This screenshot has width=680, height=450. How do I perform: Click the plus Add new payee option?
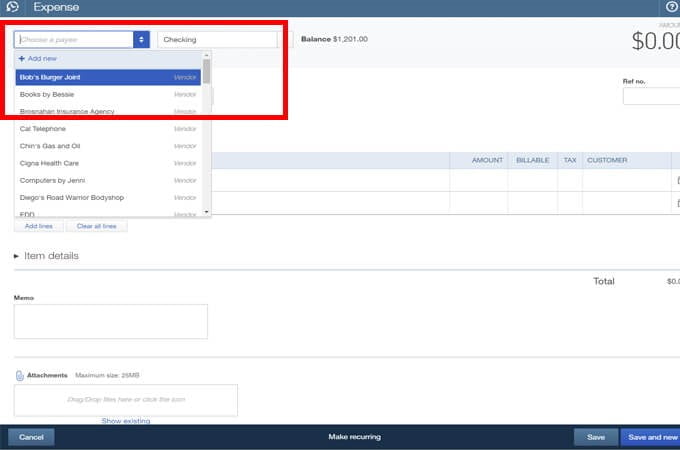[x=38, y=59]
